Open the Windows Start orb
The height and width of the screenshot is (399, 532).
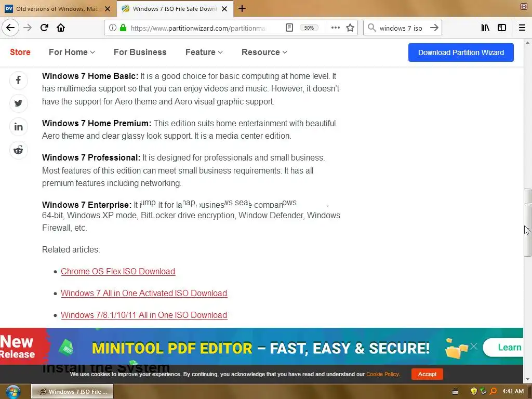[x=13, y=392]
